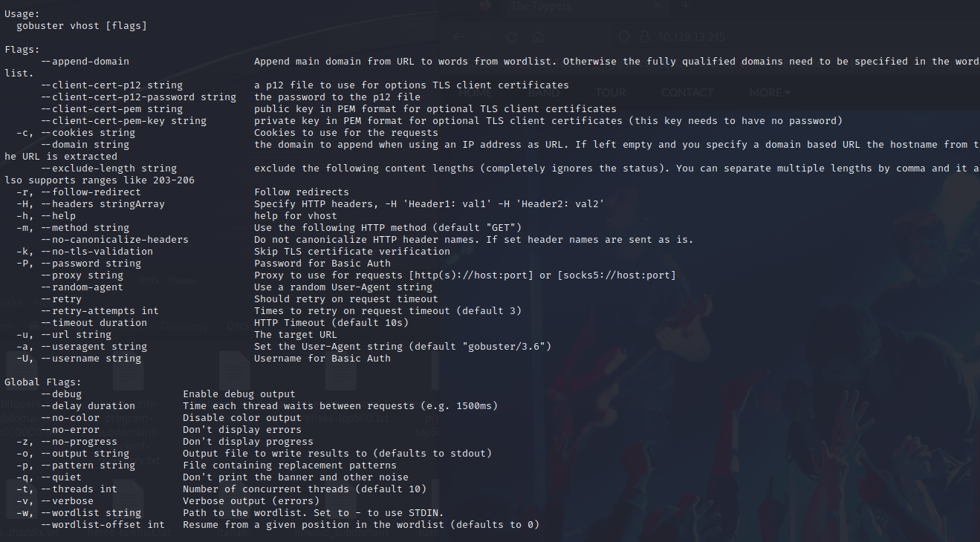This screenshot has height=542, width=980.
Task: Select the browser Home icon
Action: pos(538,36)
